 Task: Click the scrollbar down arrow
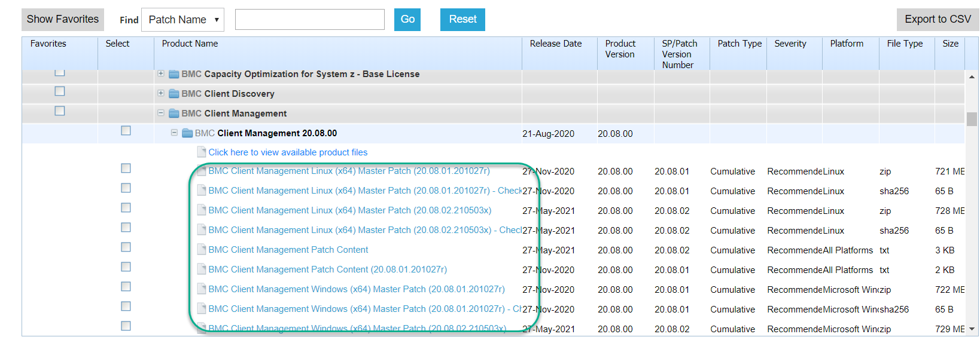(x=972, y=329)
